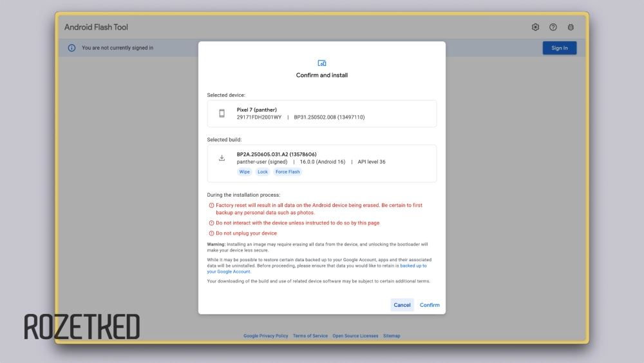Click the info icon in sign-in banner
Screen dimensions: 644x363
pyautogui.click(x=71, y=48)
